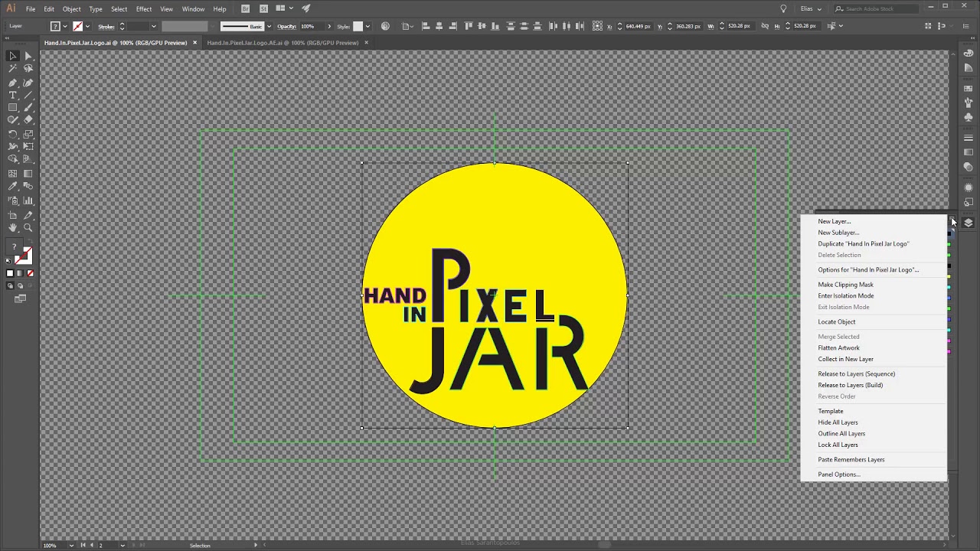The height and width of the screenshot is (551, 980).
Task: Open the Basic brush definition dropdown
Action: [x=269, y=26]
